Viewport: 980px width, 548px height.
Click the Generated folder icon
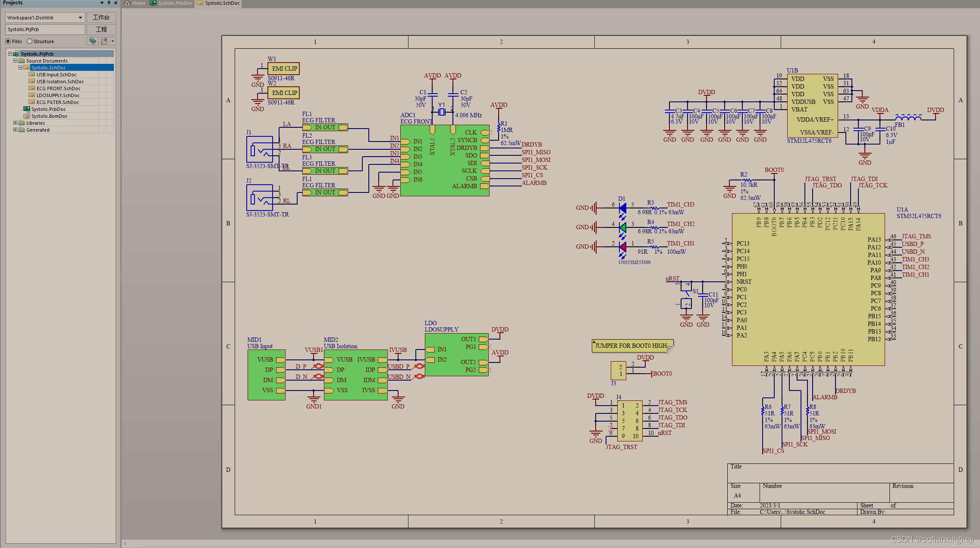(x=22, y=129)
